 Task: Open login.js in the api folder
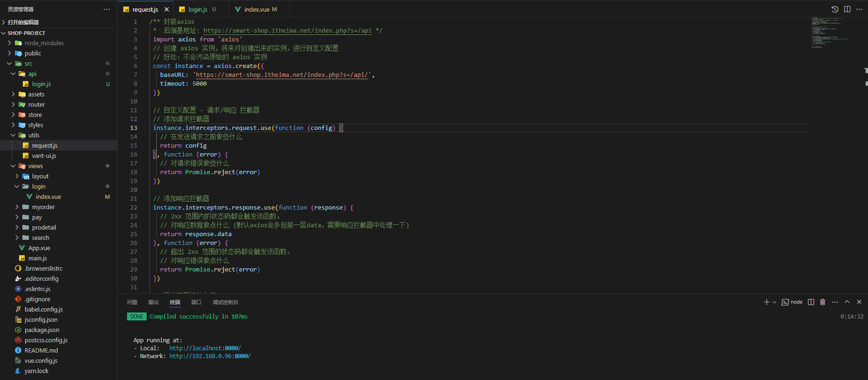(59, 84)
